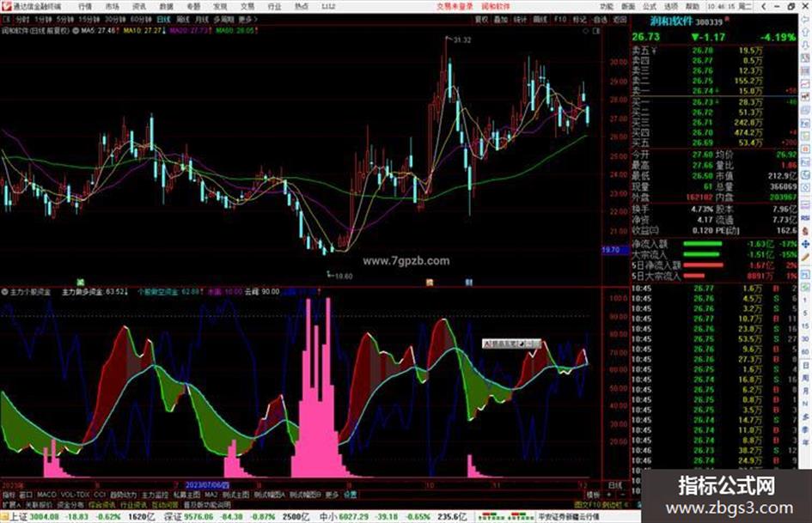This screenshot has height=523, width=812.
Task: Switch chart to 5分钟 period
Action: 65,19
